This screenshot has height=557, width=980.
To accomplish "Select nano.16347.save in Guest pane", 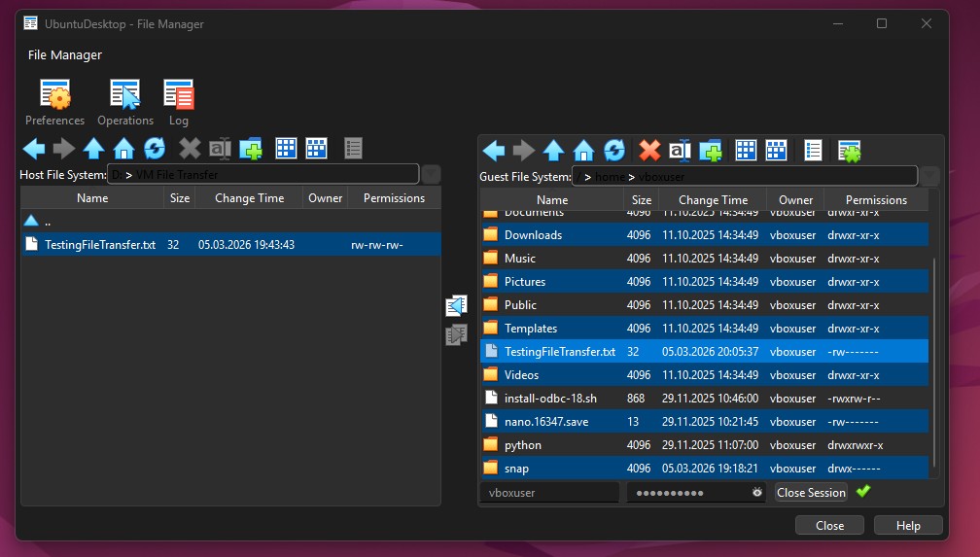I will (x=704, y=422).
